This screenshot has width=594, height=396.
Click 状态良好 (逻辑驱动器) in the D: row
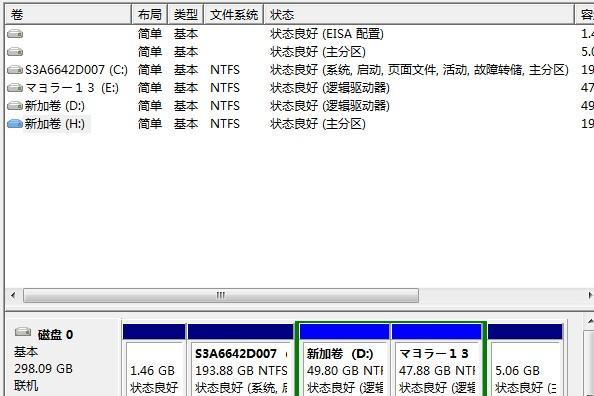[330, 106]
